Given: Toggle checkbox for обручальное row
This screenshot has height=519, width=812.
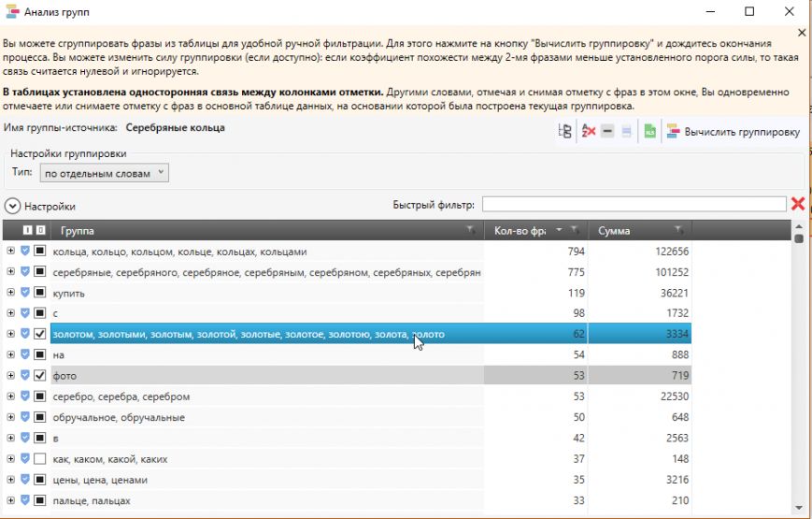Looking at the screenshot, I should point(40,417).
